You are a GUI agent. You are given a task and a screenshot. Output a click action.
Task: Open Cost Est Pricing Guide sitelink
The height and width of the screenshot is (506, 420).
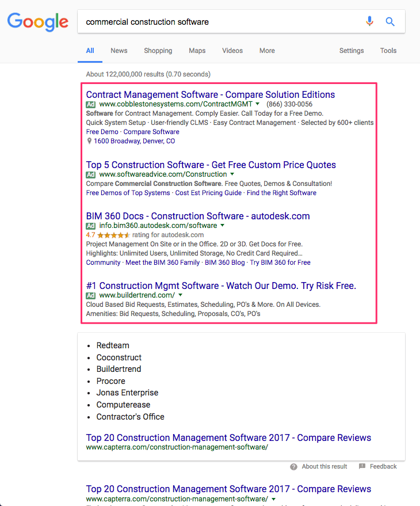pos(208,193)
